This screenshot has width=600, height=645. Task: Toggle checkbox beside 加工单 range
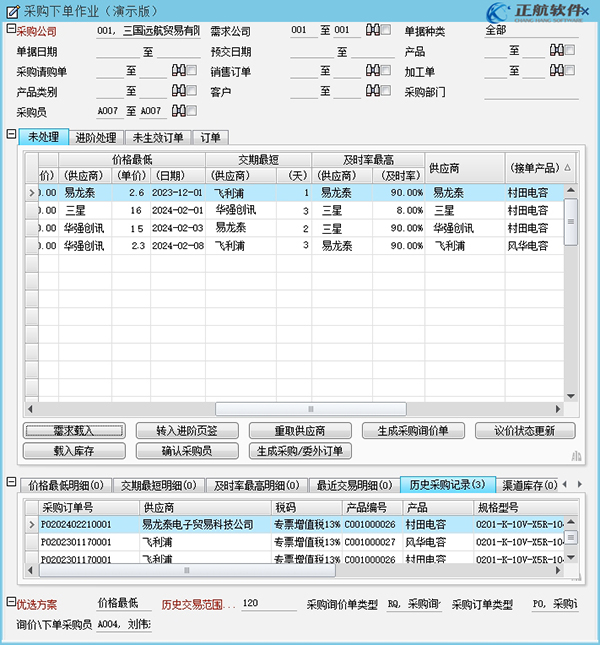(x=570, y=70)
